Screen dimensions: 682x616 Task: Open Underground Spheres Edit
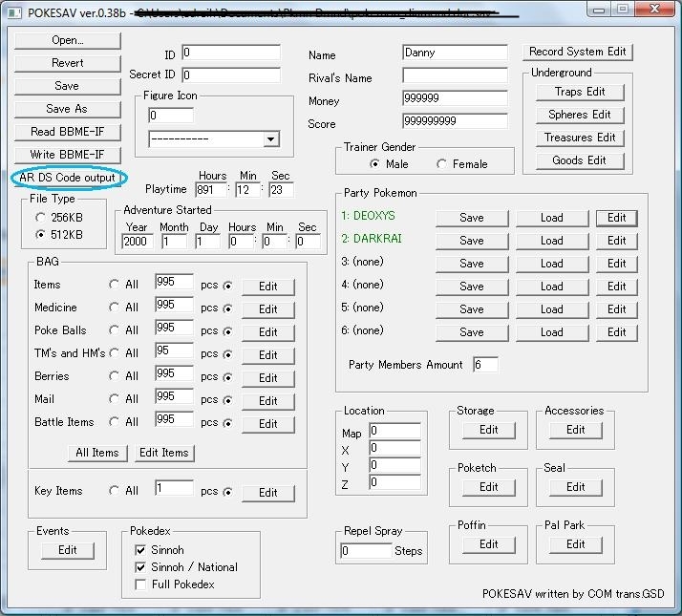pyautogui.click(x=580, y=115)
